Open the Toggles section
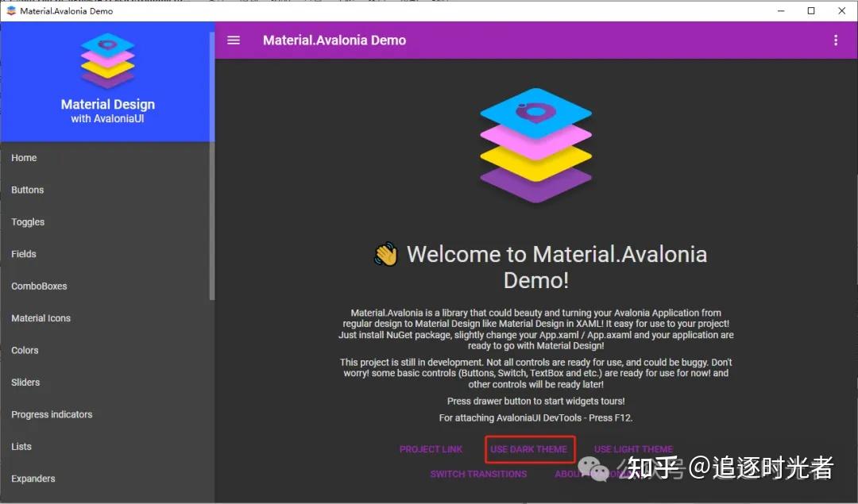Screen dimensions: 858x504 pyautogui.click(x=28, y=221)
